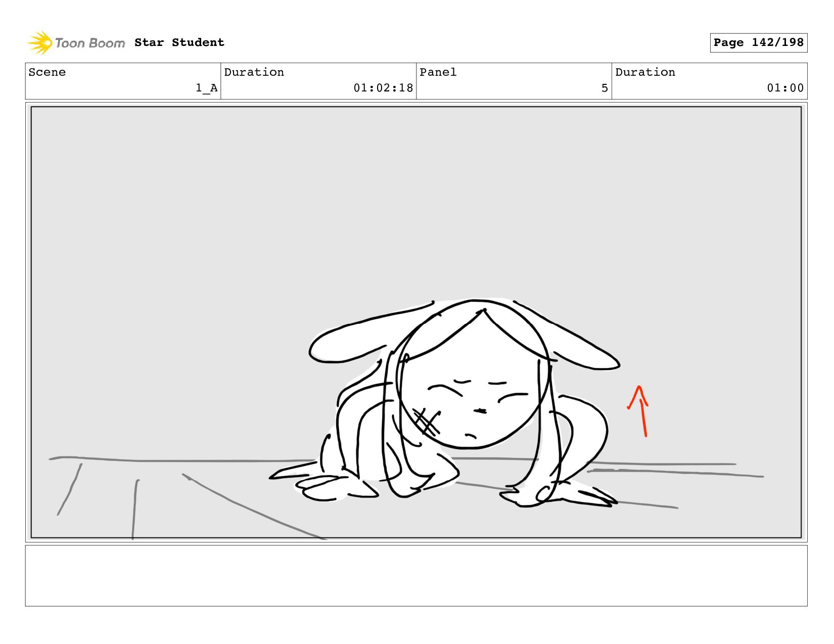
Task: Select the 'Star Student' title text
Action: [x=179, y=42]
